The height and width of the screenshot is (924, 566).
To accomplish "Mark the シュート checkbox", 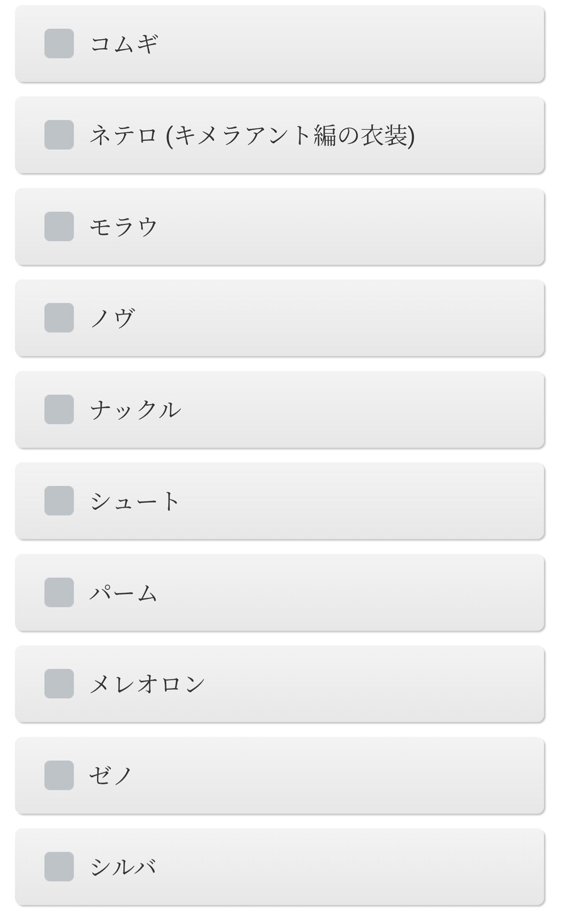I will [x=59, y=501].
